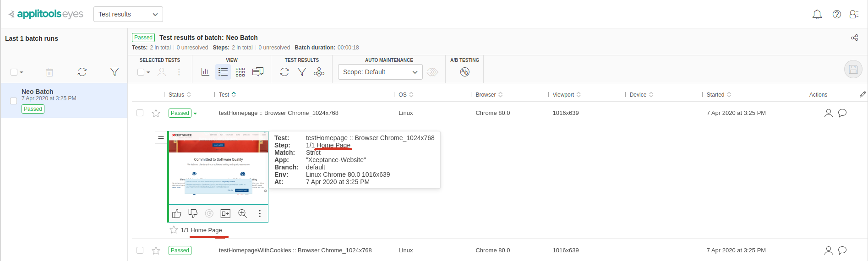Viewport: 868px width, 261px height.
Task: Switch to list view of tests
Action: [x=223, y=72]
